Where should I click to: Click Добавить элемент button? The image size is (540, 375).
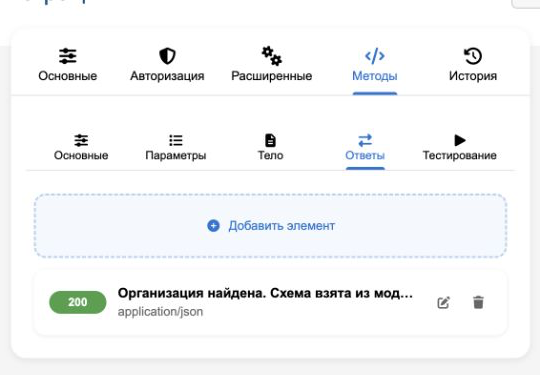point(270,226)
